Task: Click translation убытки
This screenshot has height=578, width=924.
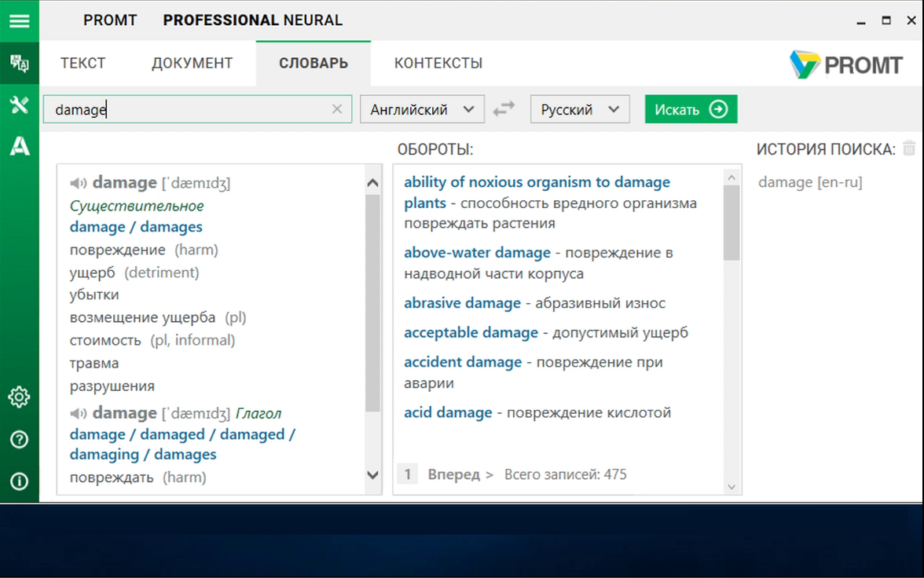Action: pos(94,294)
